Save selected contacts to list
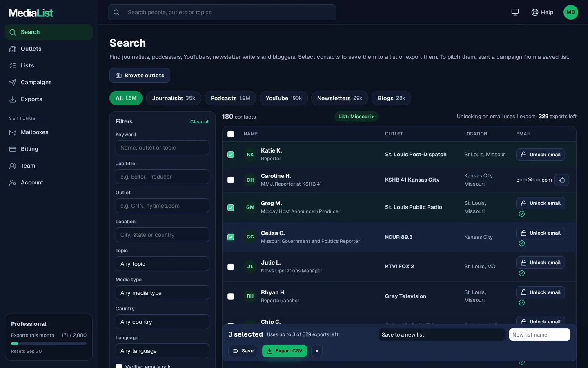This screenshot has height=368, width=588. click(243, 351)
